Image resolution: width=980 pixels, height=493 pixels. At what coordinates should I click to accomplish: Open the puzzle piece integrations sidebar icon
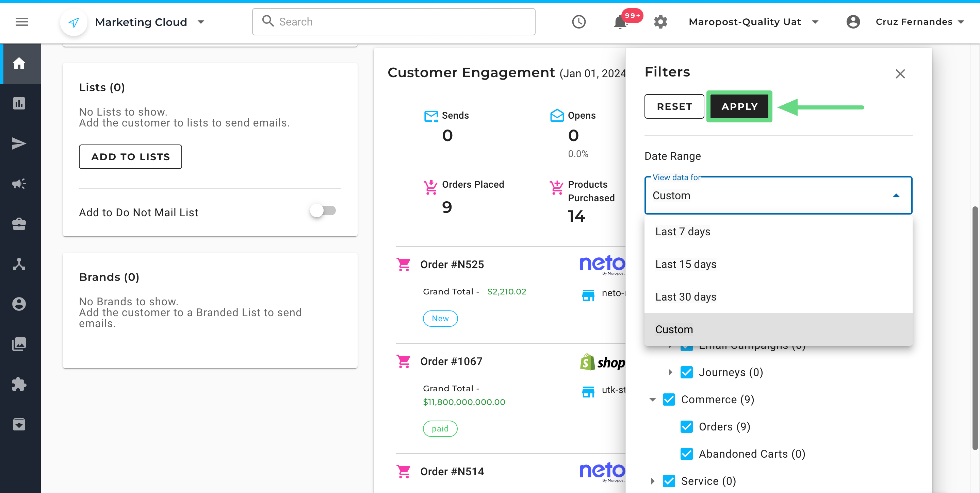pos(19,384)
